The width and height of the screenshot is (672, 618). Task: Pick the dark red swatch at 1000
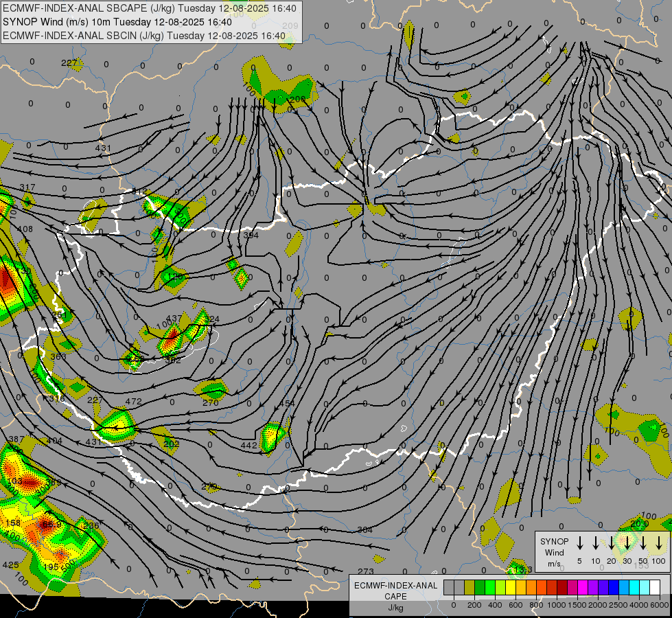[562, 588]
